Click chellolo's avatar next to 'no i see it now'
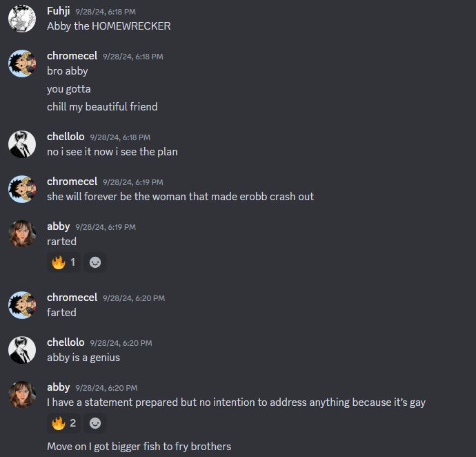The width and height of the screenshot is (476, 457). [22, 144]
